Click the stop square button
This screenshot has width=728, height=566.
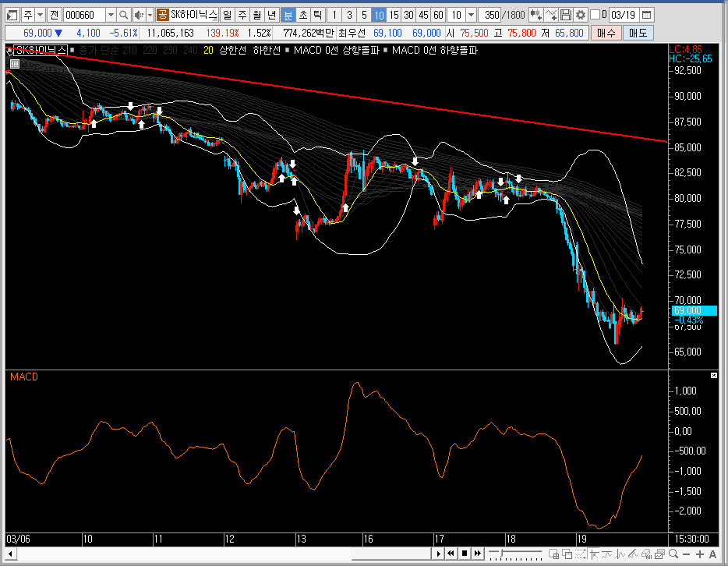465,554
